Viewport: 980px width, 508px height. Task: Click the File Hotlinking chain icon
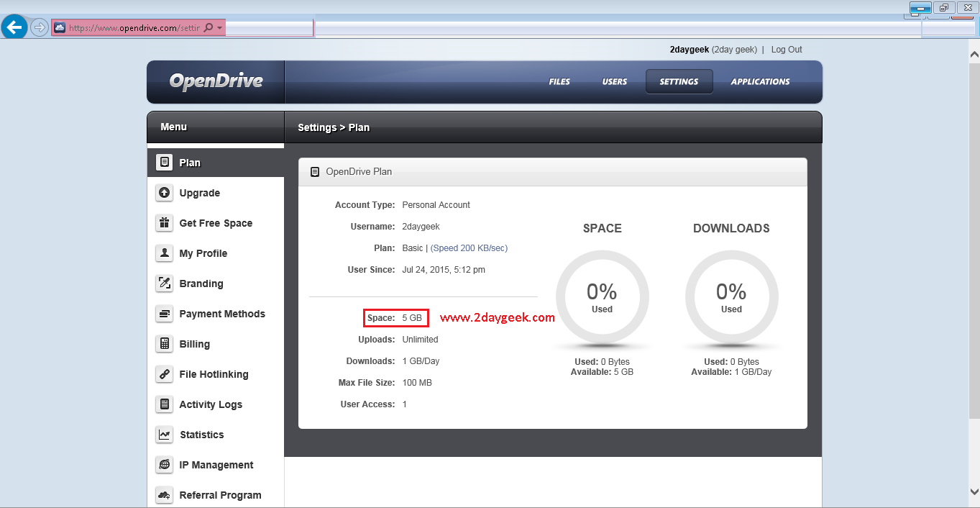tap(165, 373)
